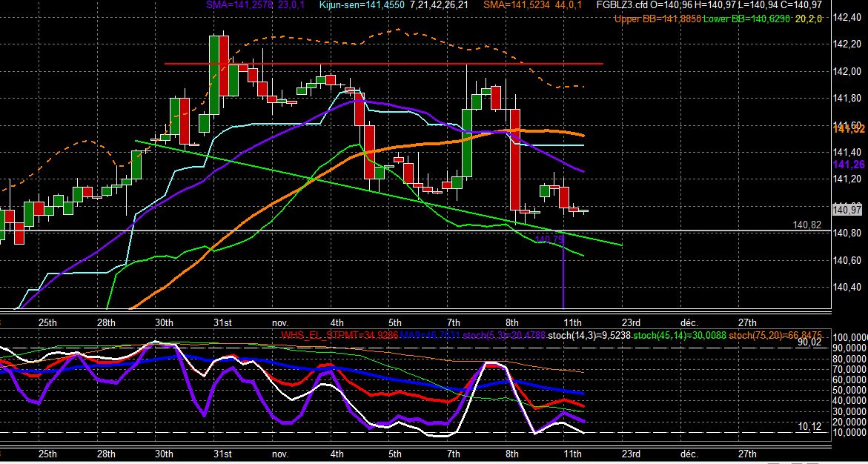Click the 142,40 price axis label

[x=847, y=19]
